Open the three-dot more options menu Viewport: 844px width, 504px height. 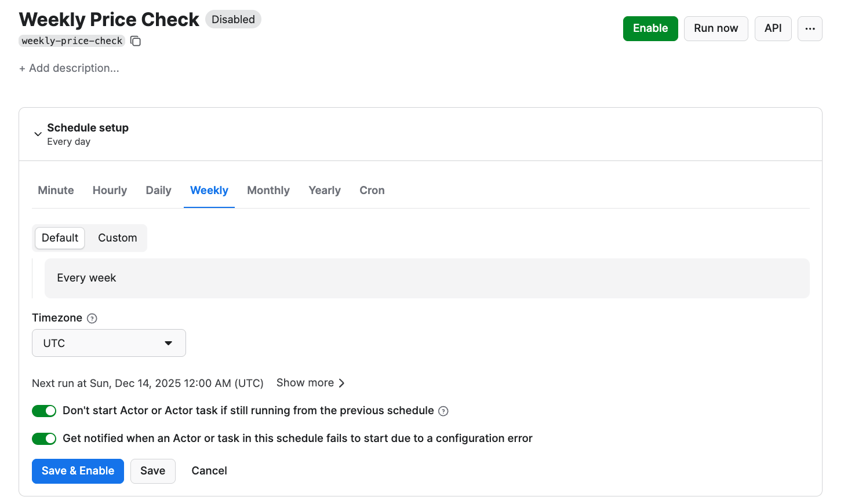tap(810, 28)
